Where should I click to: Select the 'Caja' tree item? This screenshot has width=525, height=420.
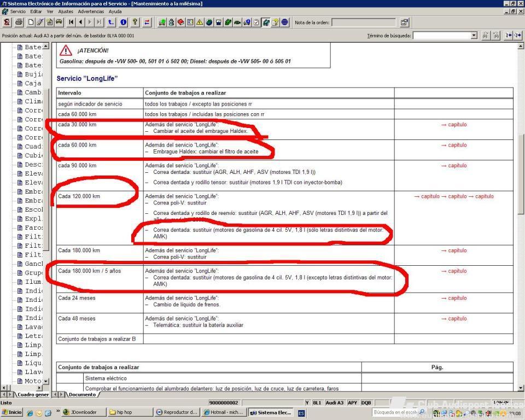pos(30,83)
